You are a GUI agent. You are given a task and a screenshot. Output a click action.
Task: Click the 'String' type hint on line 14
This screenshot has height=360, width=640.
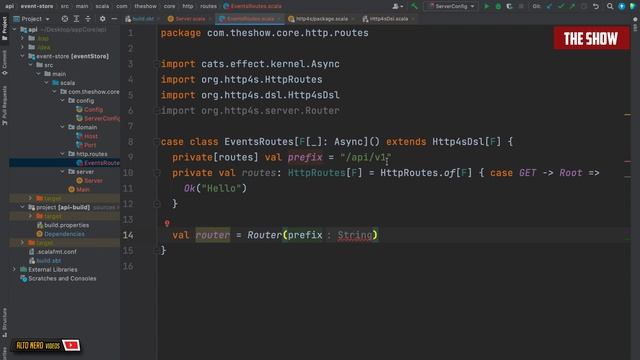[355, 235]
